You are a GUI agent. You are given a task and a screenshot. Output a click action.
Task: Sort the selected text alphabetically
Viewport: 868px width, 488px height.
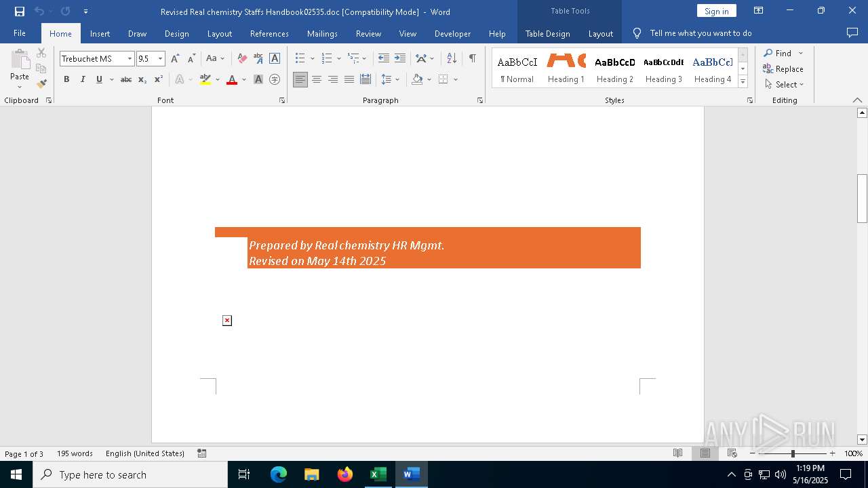[452, 58]
